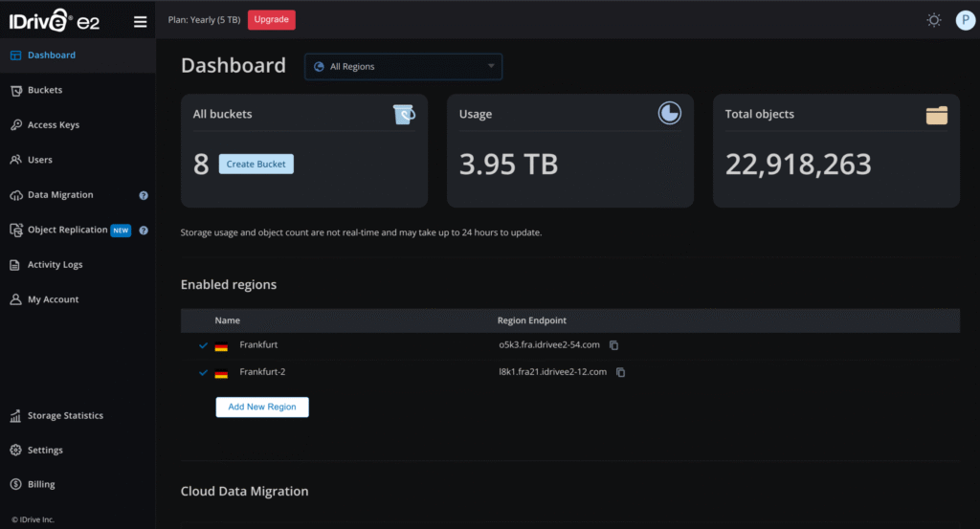Click the Total objects folder icon
The height and width of the screenshot is (529, 980).
click(936, 115)
